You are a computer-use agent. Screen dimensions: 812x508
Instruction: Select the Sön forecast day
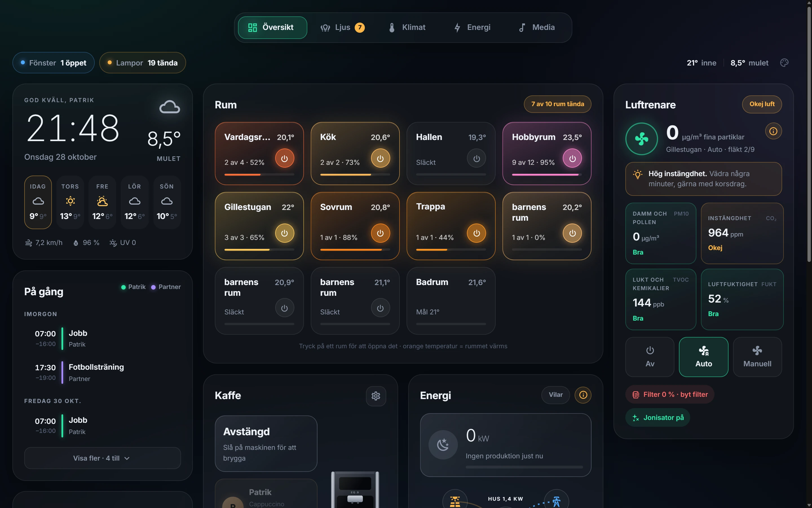coord(167,202)
